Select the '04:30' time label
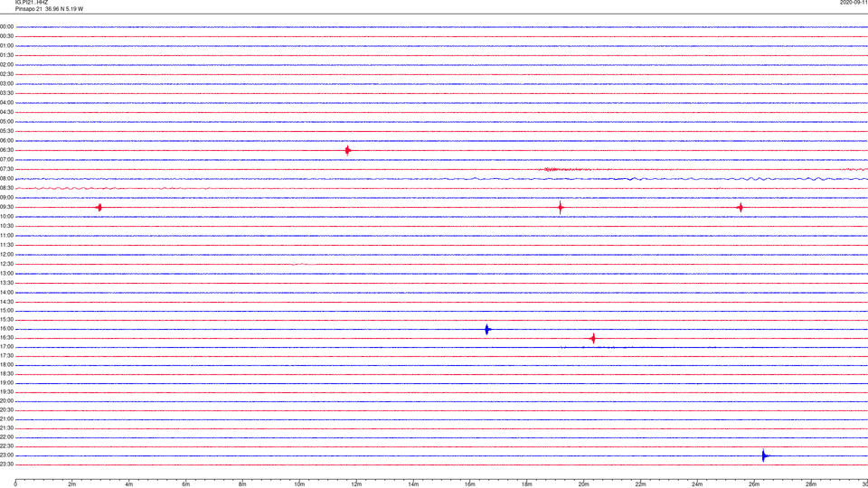Image resolution: width=868 pixels, height=488 pixels. [x=7, y=112]
